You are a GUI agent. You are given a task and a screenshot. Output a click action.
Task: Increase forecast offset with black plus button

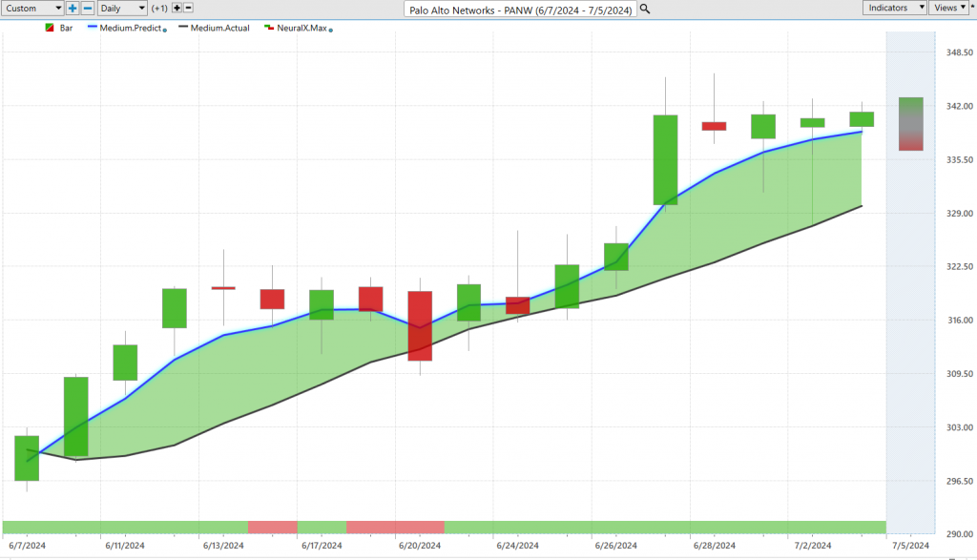point(177,8)
